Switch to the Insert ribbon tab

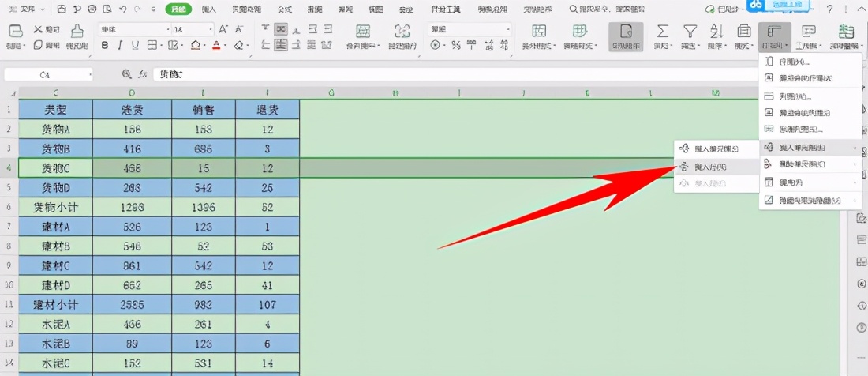click(x=208, y=9)
